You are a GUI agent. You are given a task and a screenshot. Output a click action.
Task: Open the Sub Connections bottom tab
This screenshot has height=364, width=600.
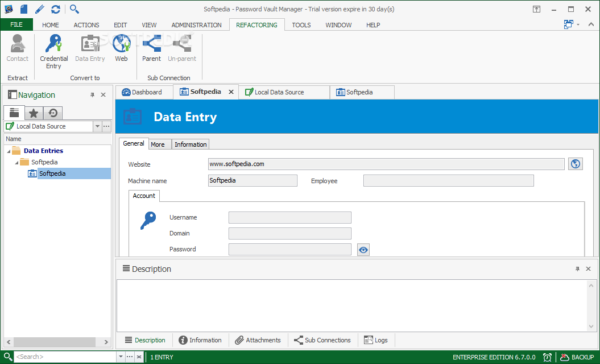(x=322, y=340)
